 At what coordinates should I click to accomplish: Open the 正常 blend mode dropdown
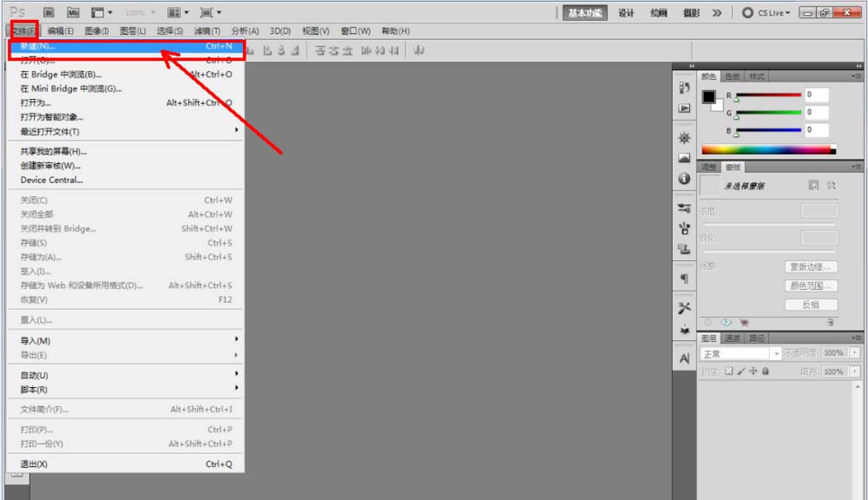[x=740, y=353]
